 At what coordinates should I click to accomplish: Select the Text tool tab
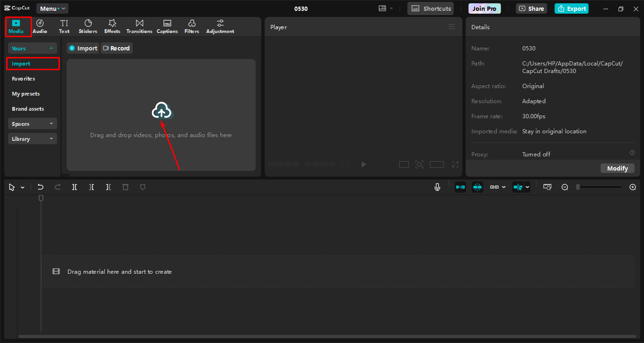[x=64, y=26]
